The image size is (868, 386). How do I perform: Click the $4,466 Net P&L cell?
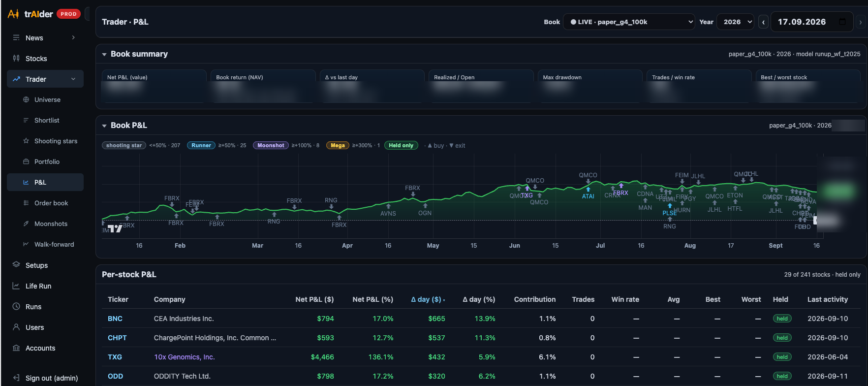[322, 357]
